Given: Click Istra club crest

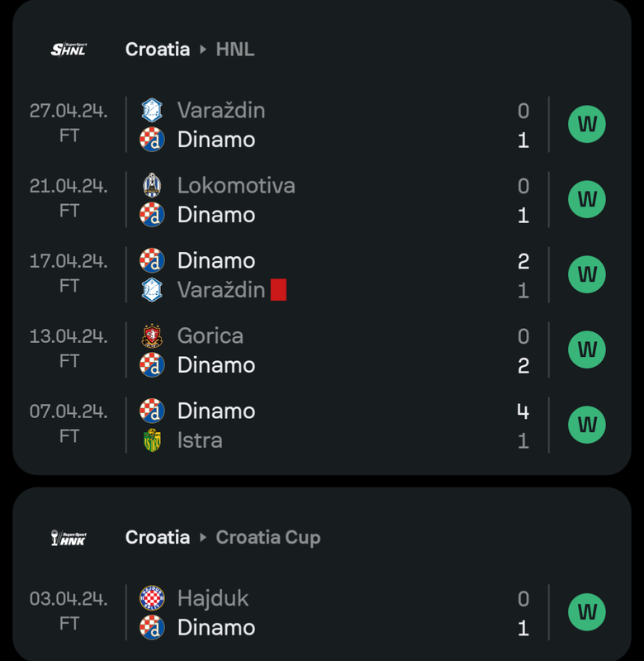Looking at the screenshot, I should tap(152, 440).
